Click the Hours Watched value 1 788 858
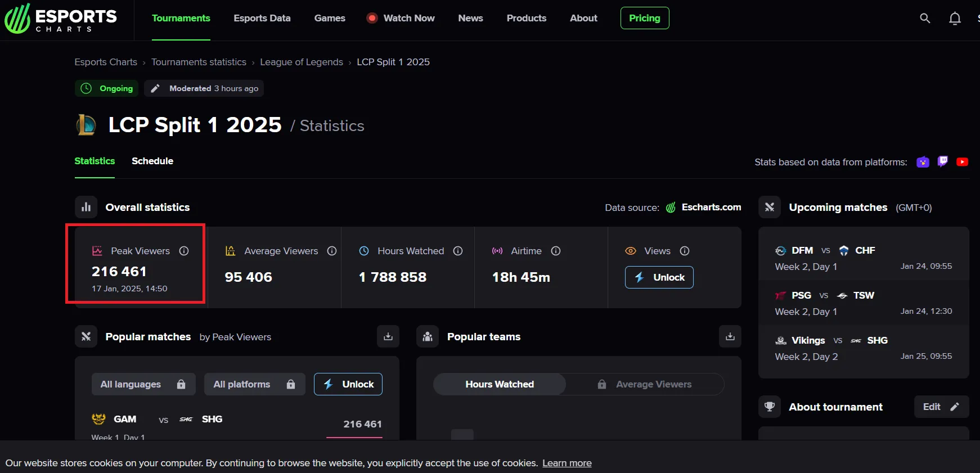Screen dimensions: 980x473 [393, 277]
